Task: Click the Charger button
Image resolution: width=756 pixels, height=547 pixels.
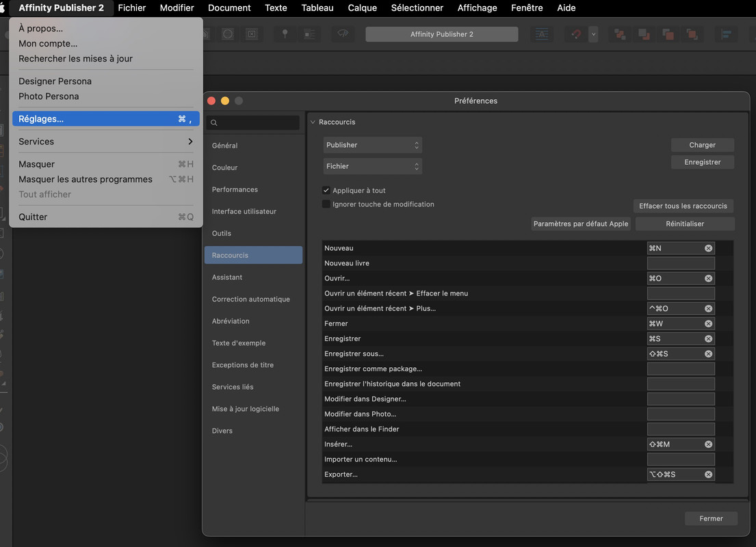Action: tap(702, 145)
